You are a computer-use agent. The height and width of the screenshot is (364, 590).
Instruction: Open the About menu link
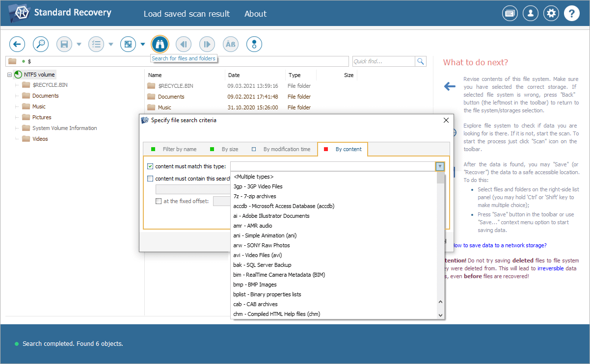pos(255,14)
